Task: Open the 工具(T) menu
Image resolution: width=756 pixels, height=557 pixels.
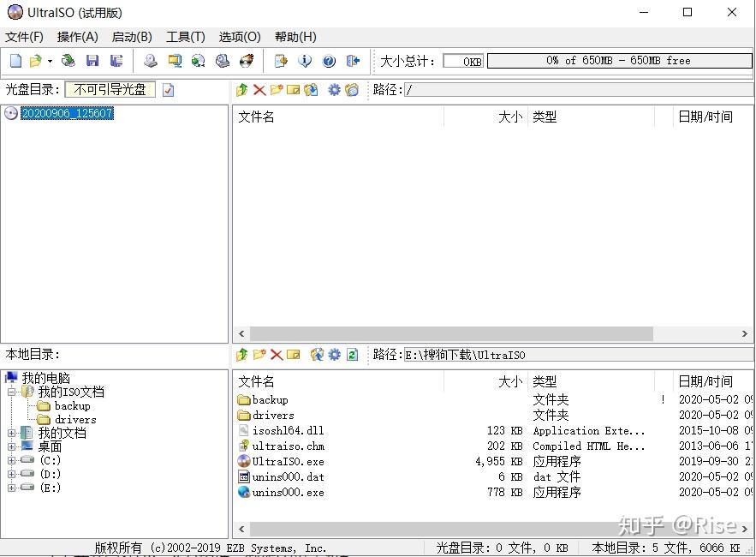Action: click(186, 37)
